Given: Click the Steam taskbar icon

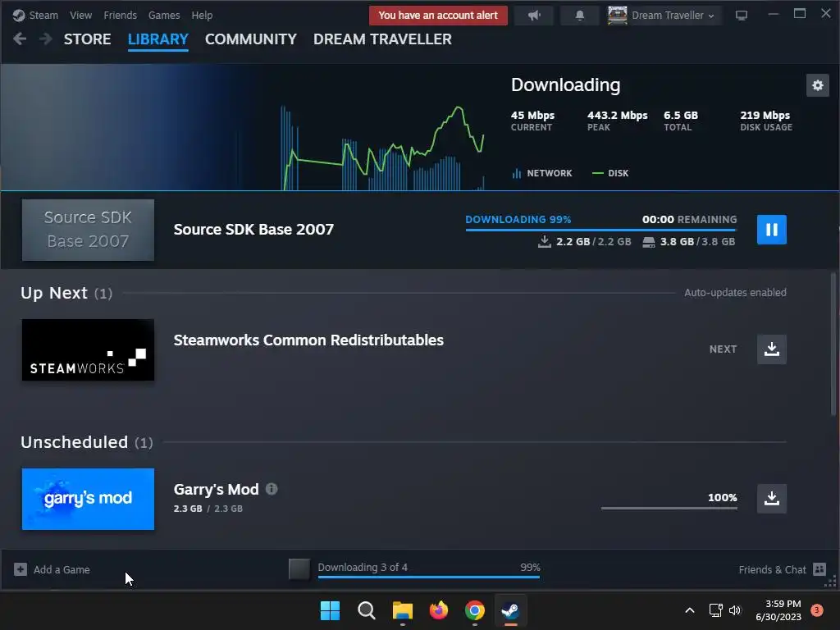Looking at the screenshot, I should 510,610.
